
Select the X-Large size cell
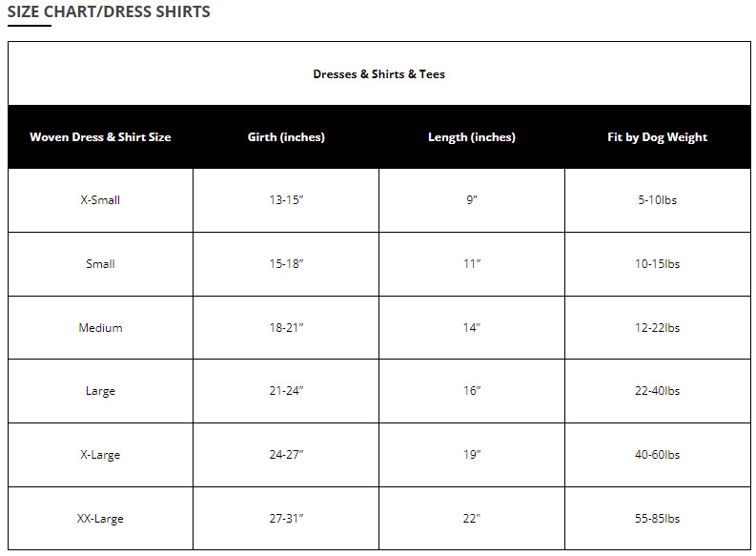[100, 455]
